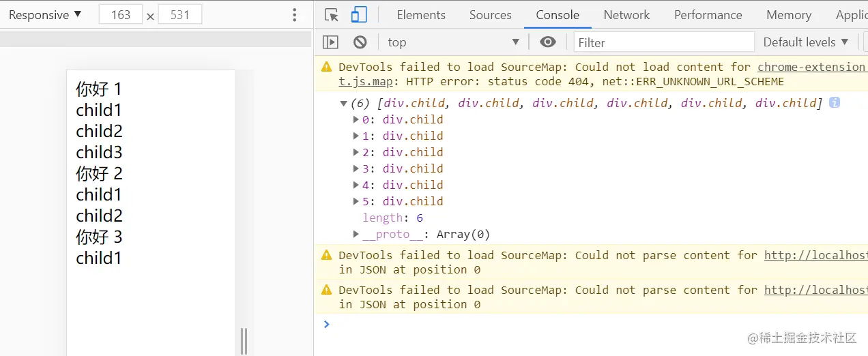
Task: Open the Responsive device dropdown
Action: pos(45,15)
